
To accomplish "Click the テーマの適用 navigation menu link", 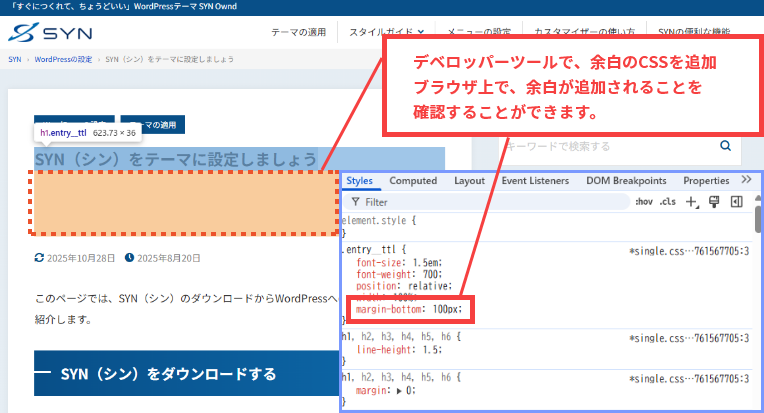I will [299, 32].
